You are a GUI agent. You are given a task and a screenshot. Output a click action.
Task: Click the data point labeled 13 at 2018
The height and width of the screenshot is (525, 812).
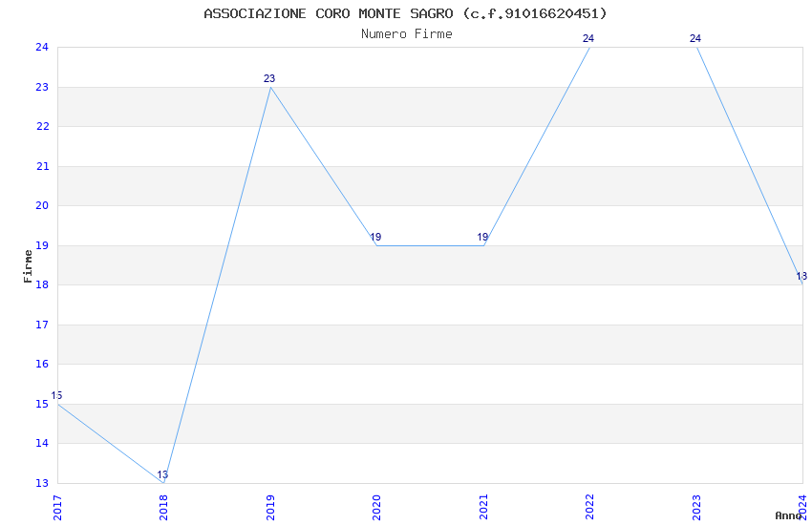click(163, 483)
